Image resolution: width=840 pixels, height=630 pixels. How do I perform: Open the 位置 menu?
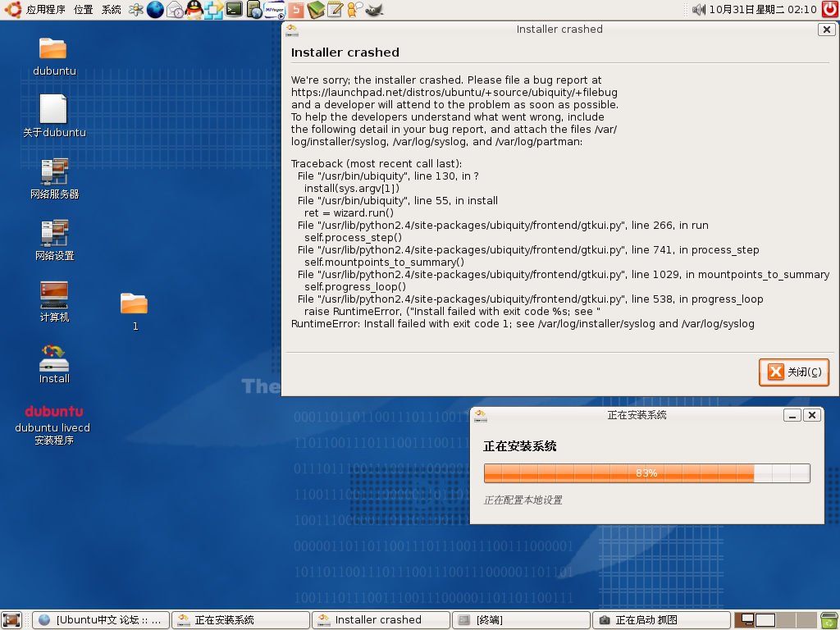coord(83,10)
